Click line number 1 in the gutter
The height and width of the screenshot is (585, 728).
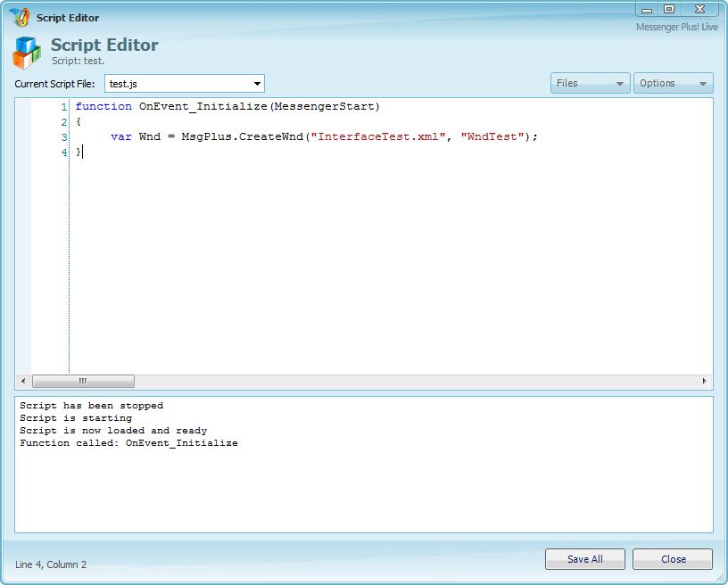tap(63, 107)
